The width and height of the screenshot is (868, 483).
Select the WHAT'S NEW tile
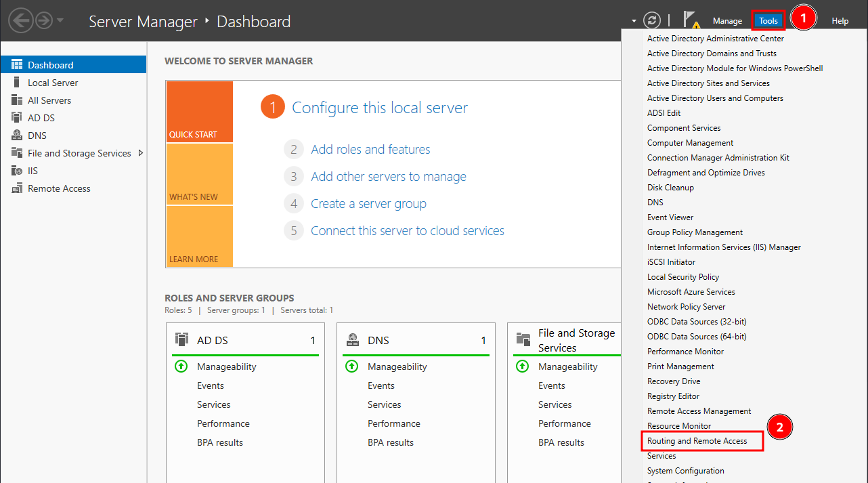point(199,174)
